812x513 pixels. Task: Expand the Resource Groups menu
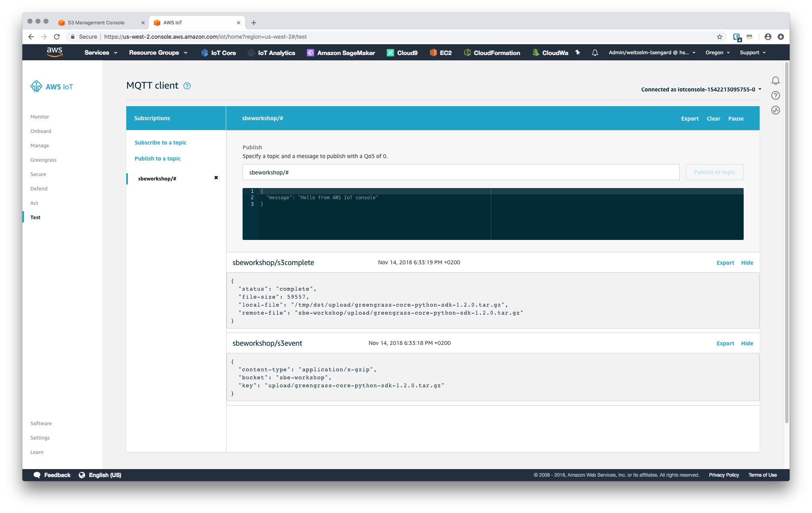(158, 53)
